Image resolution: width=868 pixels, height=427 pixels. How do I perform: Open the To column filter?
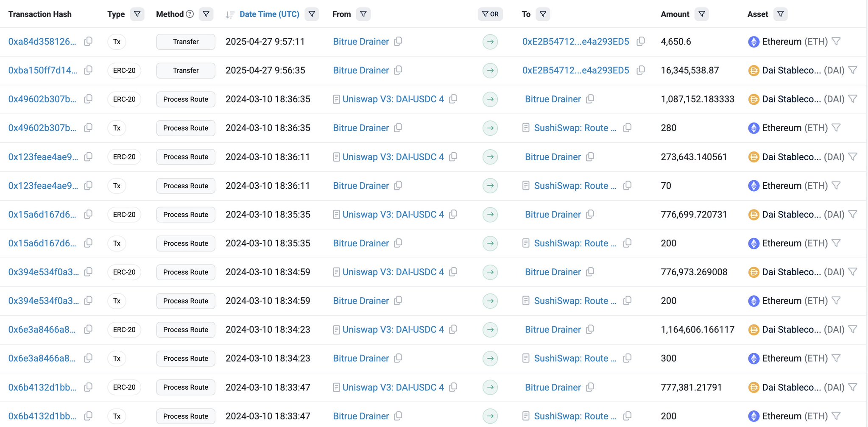(543, 14)
